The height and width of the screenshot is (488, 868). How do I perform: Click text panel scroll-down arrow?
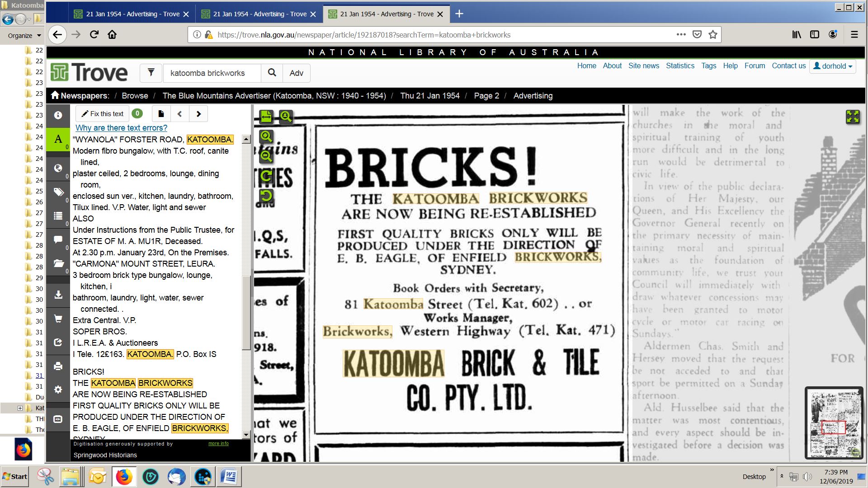click(x=246, y=435)
